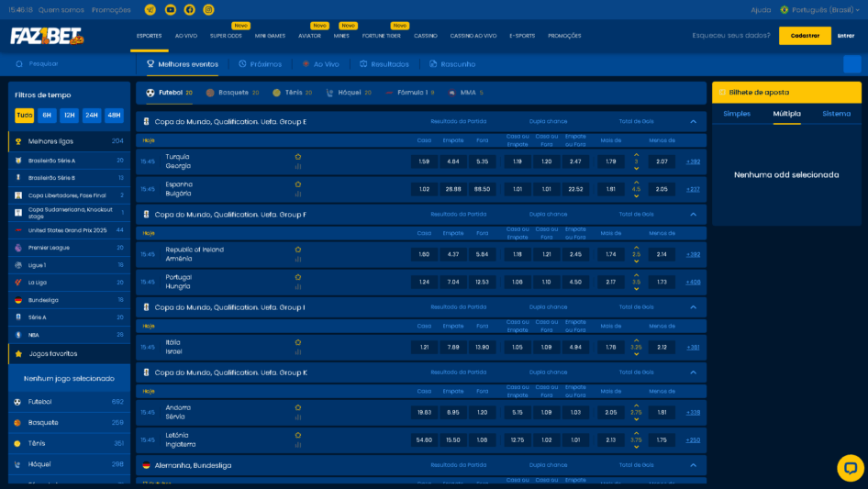Open the Rascunho tab
The image size is (868, 489).
[x=452, y=64]
